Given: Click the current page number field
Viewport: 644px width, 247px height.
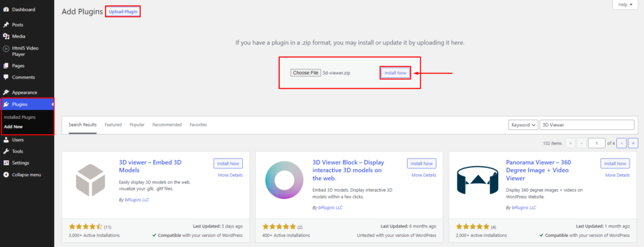Looking at the screenshot, I should coord(596,143).
